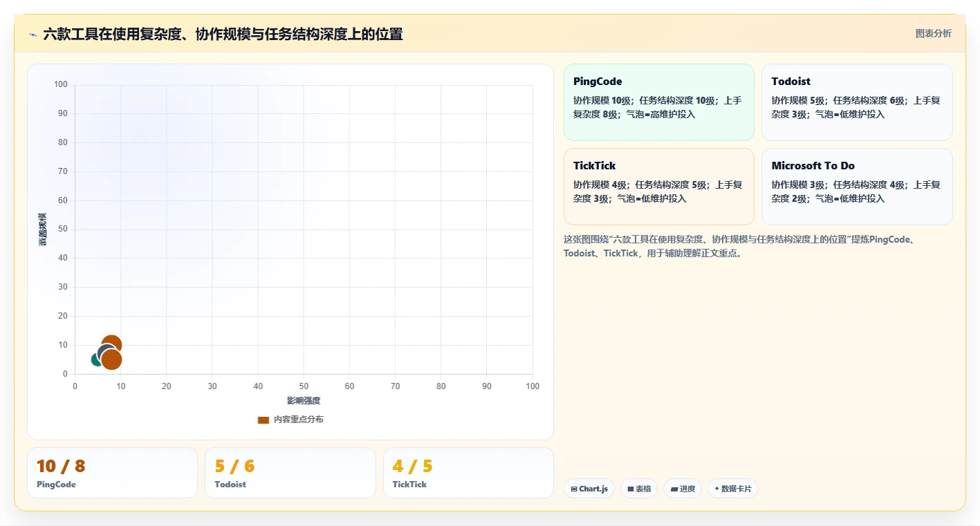Select the 表格 tag chip
This screenshot has height=526, width=980.
[639, 489]
